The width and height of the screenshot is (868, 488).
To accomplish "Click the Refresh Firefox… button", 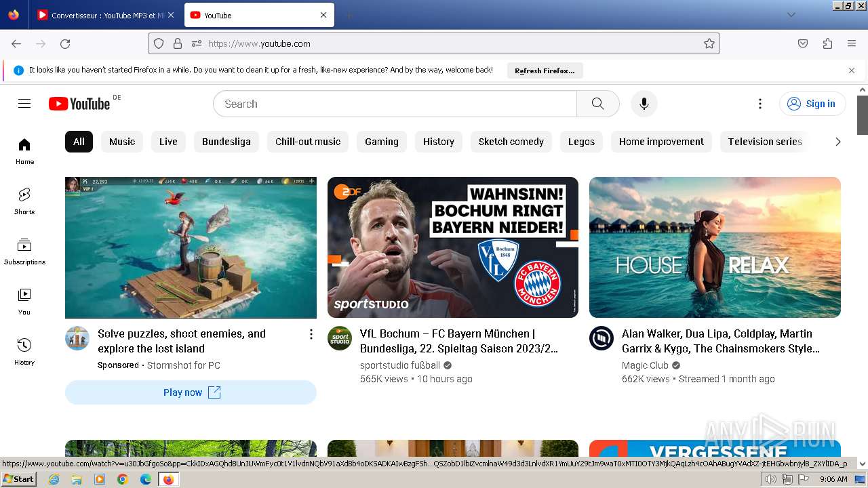I will 545,70.
